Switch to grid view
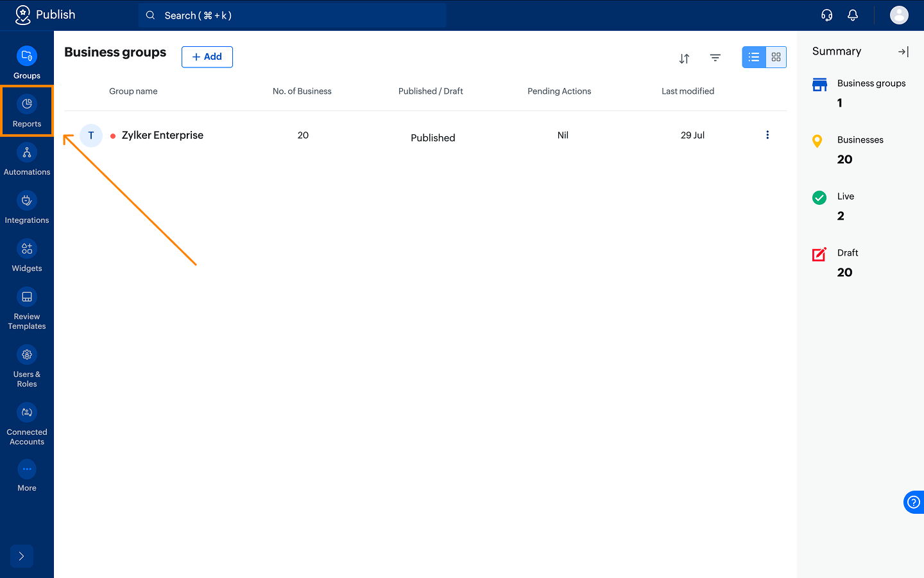The height and width of the screenshot is (578, 924). (776, 57)
